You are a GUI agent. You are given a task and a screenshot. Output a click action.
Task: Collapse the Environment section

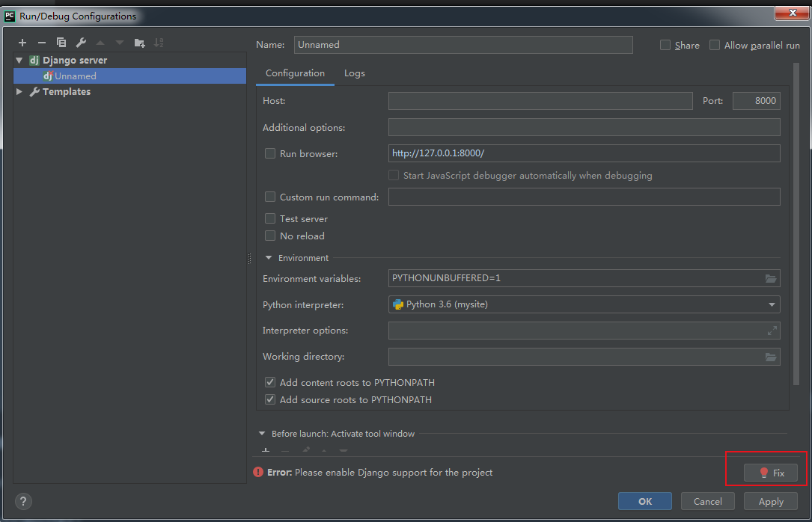point(269,258)
